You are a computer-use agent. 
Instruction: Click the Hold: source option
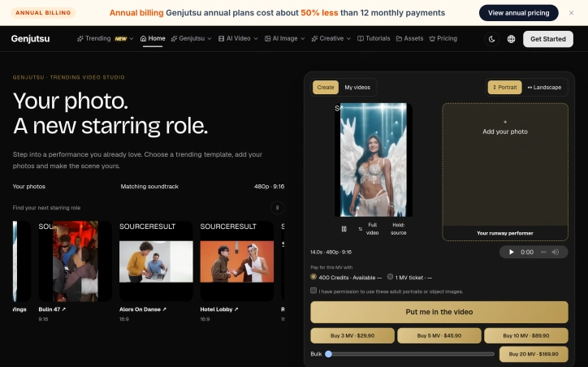[x=398, y=229]
